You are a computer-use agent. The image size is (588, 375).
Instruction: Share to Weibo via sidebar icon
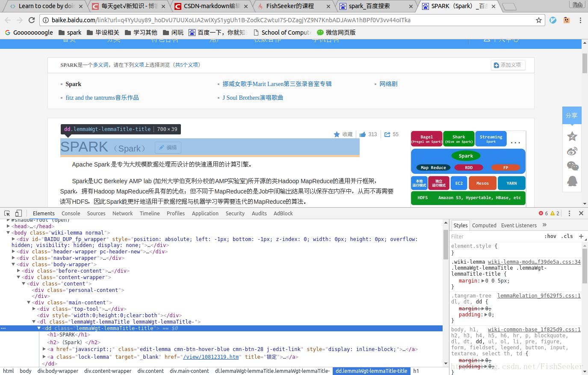pos(572,151)
